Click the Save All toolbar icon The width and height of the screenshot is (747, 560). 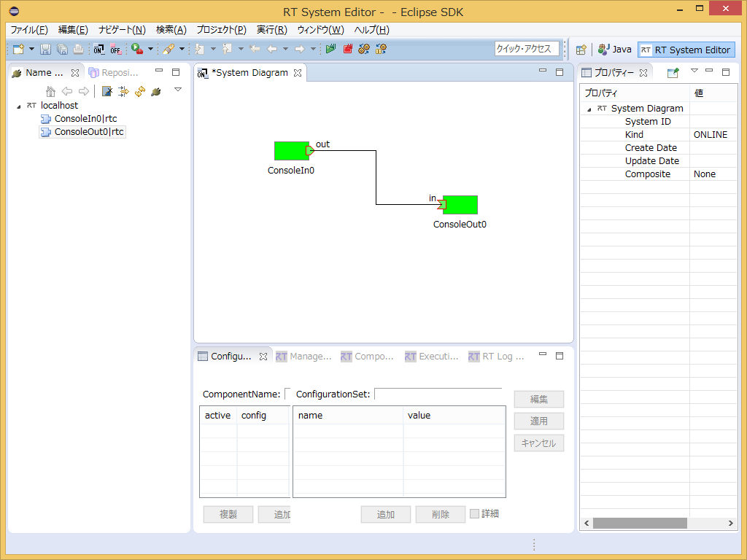click(62, 49)
